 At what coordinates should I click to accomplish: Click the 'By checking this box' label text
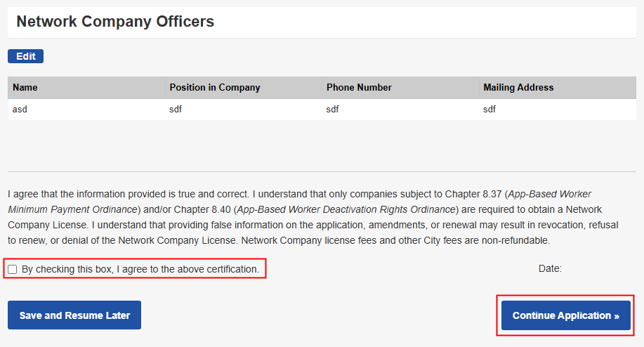point(140,269)
